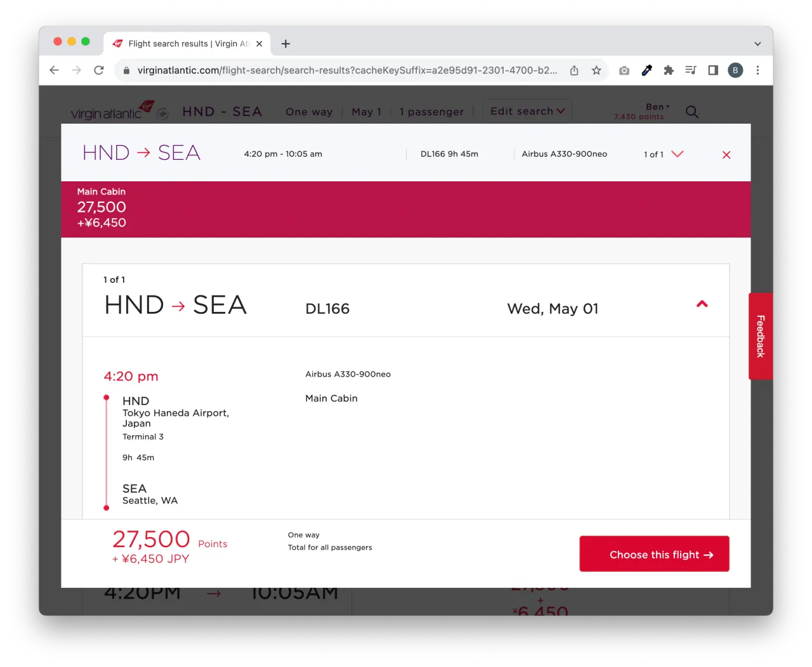Reload the flight search results page

[x=99, y=70]
